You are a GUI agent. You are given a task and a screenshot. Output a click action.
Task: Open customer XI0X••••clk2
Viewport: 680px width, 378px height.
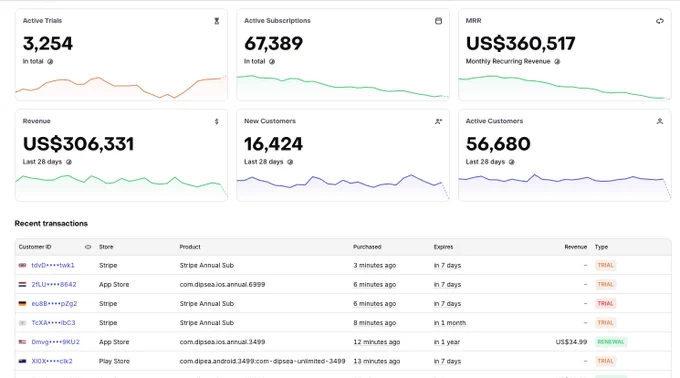[x=52, y=361]
